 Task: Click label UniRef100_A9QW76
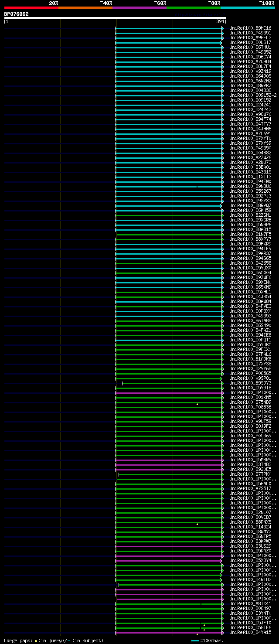[x=250, y=114]
